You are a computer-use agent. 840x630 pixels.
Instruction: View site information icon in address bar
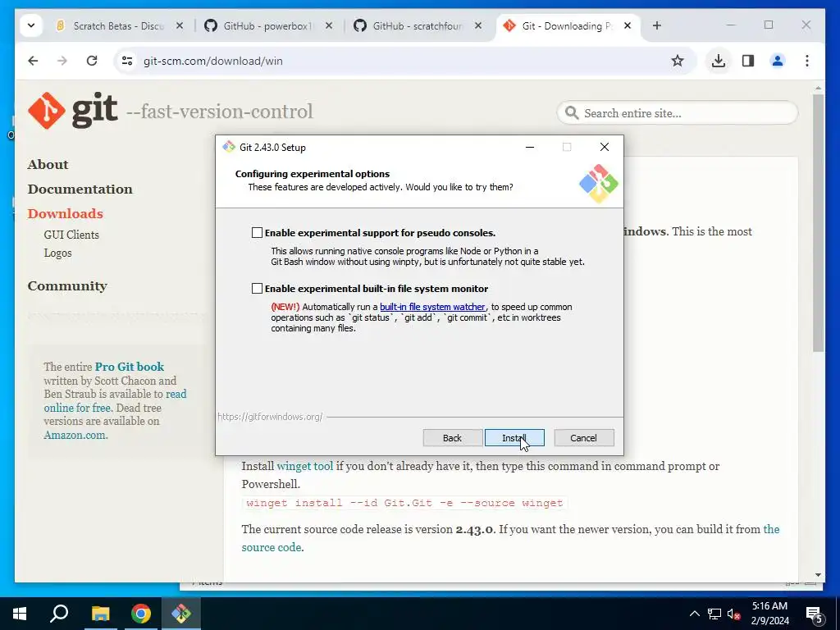[x=127, y=61]
